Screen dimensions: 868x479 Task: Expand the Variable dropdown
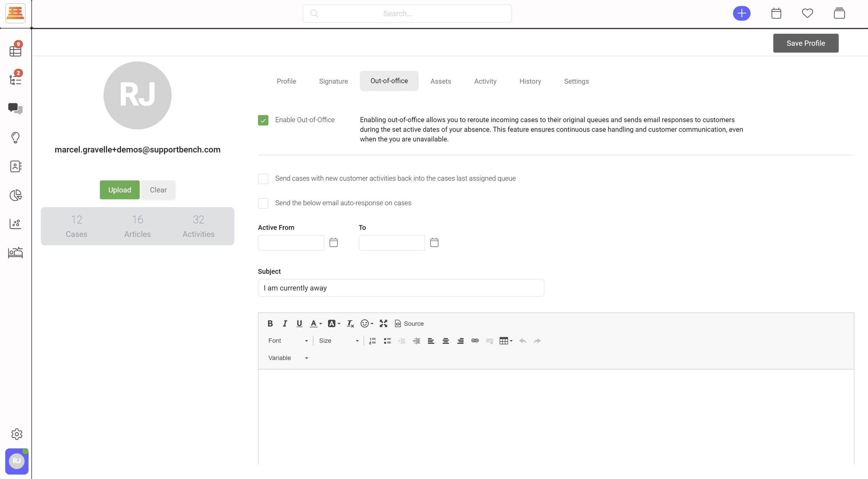click(x=288, y=358)
